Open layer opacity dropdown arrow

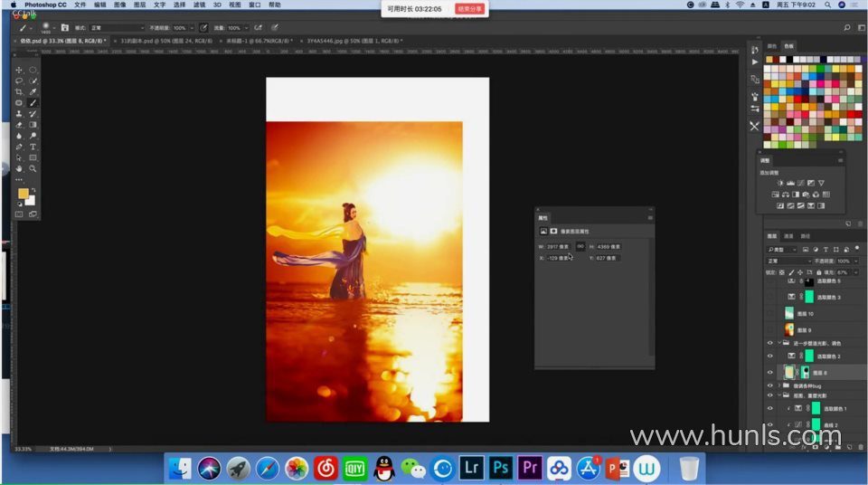856,261
